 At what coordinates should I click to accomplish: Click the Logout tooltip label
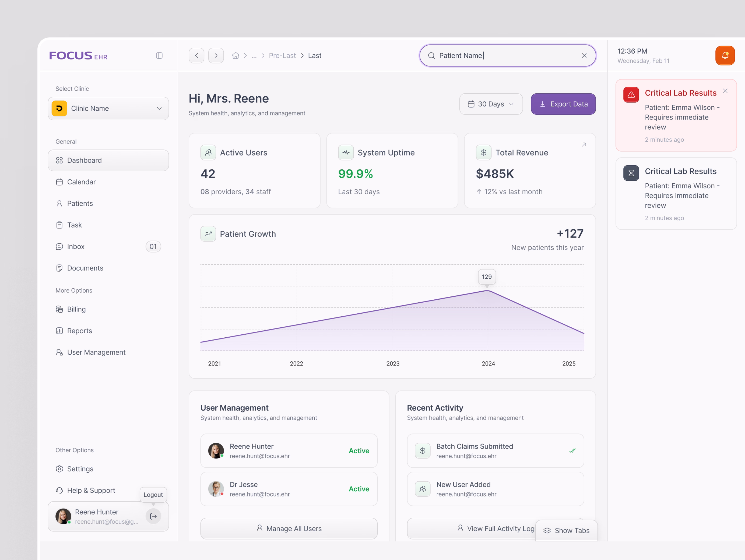153,495
